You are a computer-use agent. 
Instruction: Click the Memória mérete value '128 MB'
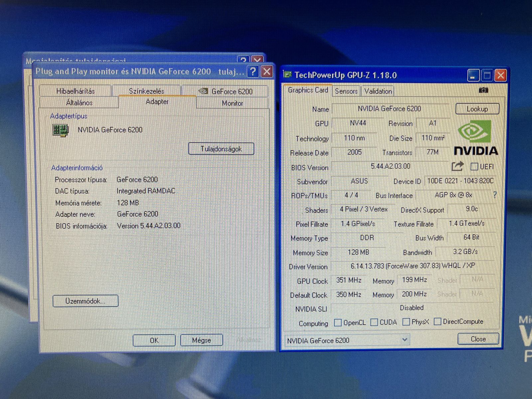pyautogui.click(x=128, y=202)
